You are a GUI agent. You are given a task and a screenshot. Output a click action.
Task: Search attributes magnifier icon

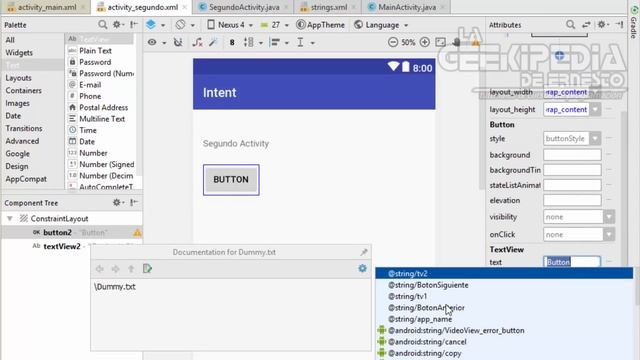pos(571,25)
